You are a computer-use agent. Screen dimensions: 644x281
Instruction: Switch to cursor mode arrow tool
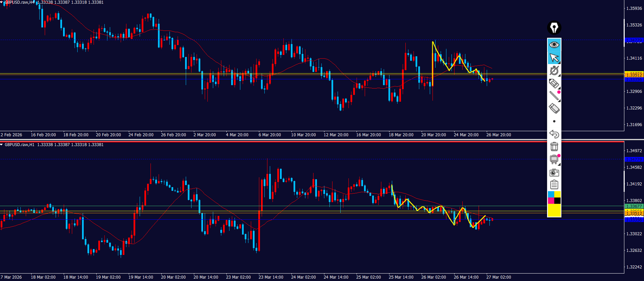pos(554,58)
